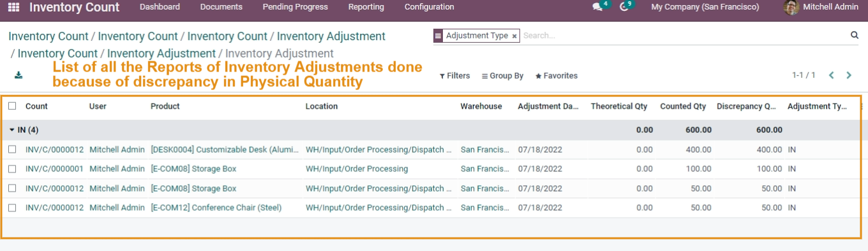This screenshot has height=251, width=868.
Task: Click Mitchell Admin in Conference Chair row
Action: click(x=117, y=208)
